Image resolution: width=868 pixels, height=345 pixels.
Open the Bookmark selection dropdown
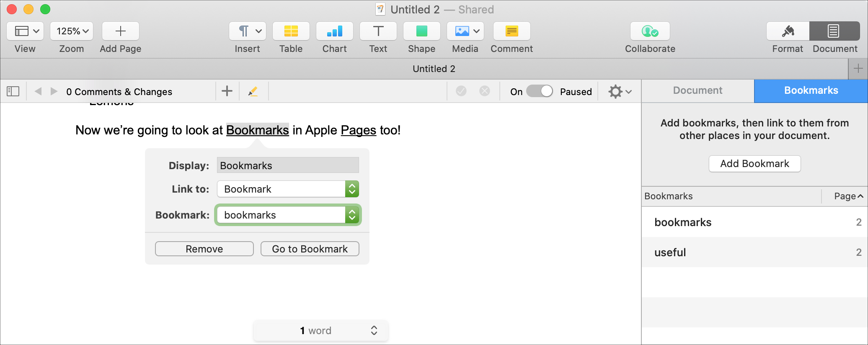[x=288, y=215]
